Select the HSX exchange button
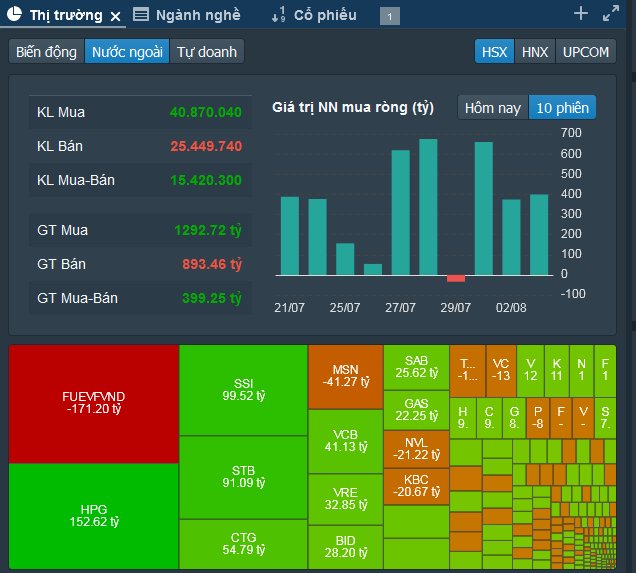Viewport: 636px width, 573px height. [494, 52]
